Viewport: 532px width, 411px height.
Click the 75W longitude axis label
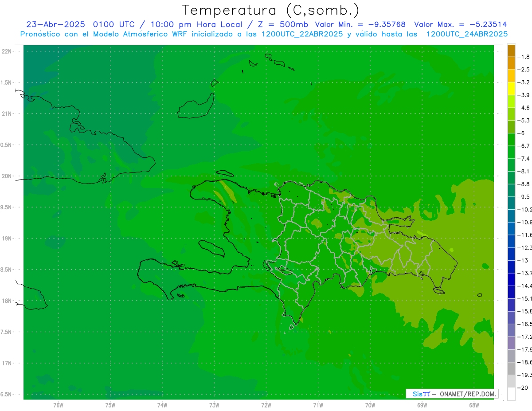110,405
